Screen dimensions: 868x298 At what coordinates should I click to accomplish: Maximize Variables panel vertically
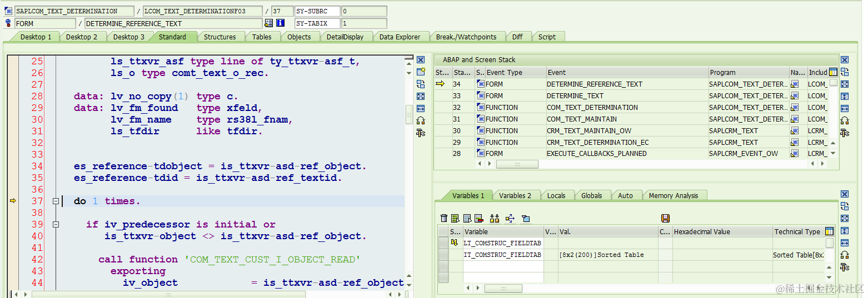(x=845, y=231)
